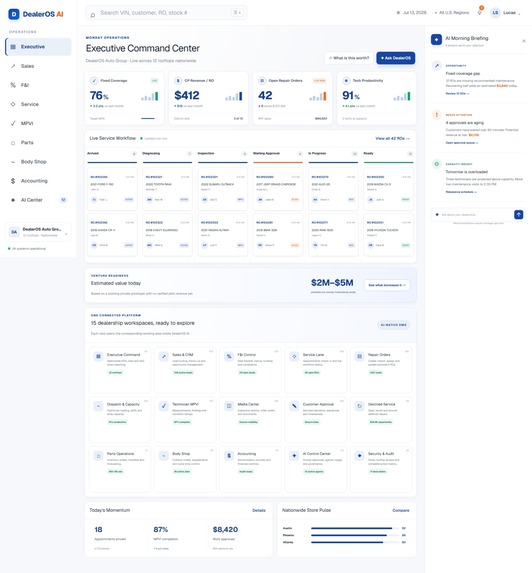
Task: Open the MPVI sidebar item
Action: (38, 124)
